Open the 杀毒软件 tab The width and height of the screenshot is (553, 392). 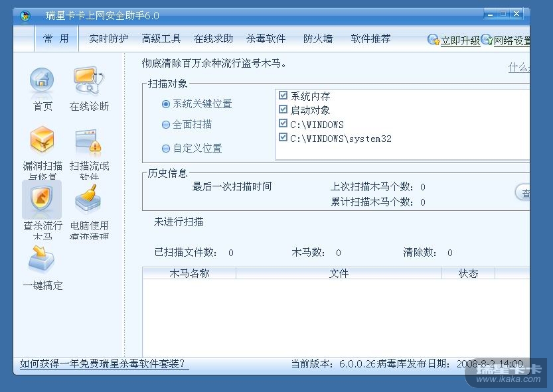pos(266,38)
